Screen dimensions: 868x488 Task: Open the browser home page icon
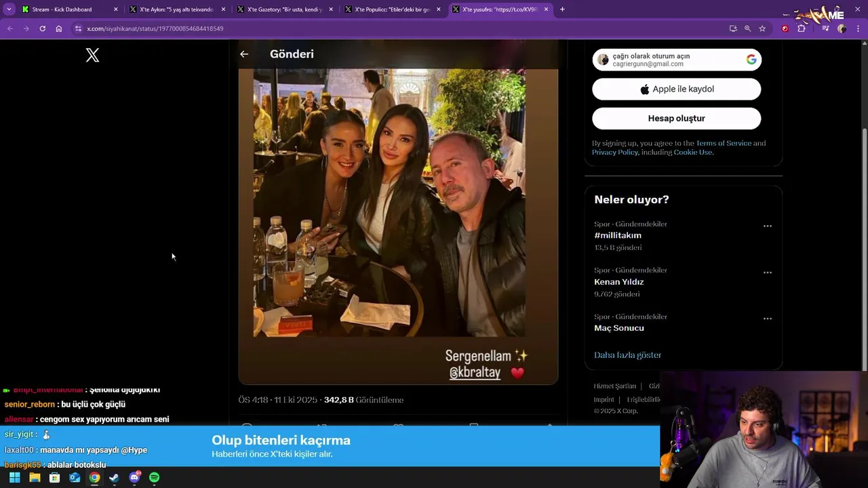pos(59,28)
